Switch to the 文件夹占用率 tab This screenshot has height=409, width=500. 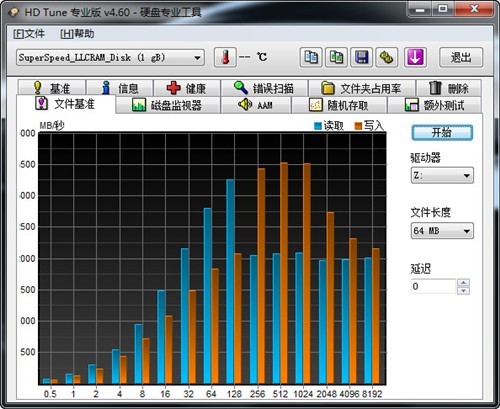tap(362, 88)
